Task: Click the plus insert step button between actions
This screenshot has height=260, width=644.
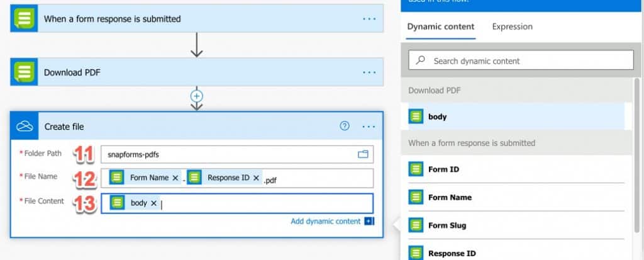Action: [x=197, y=96]
